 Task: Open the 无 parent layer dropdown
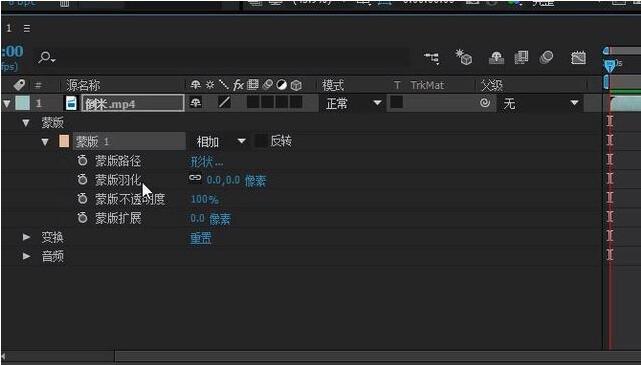540,103
